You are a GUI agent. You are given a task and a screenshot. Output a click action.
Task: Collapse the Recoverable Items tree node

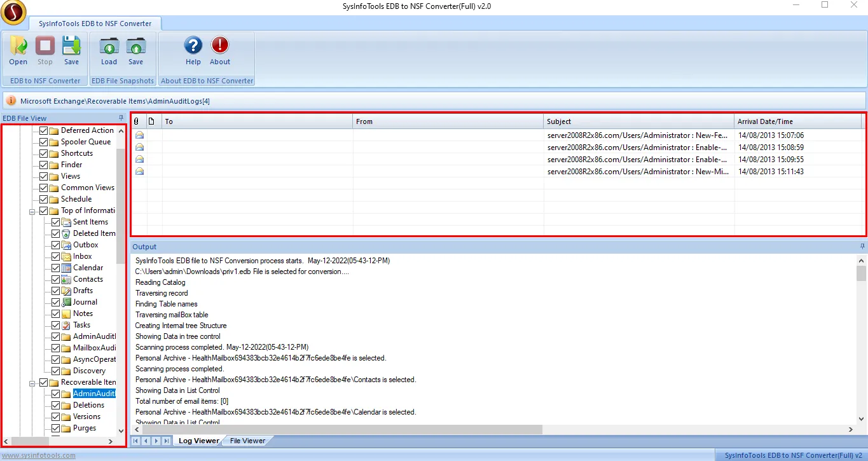32,382
